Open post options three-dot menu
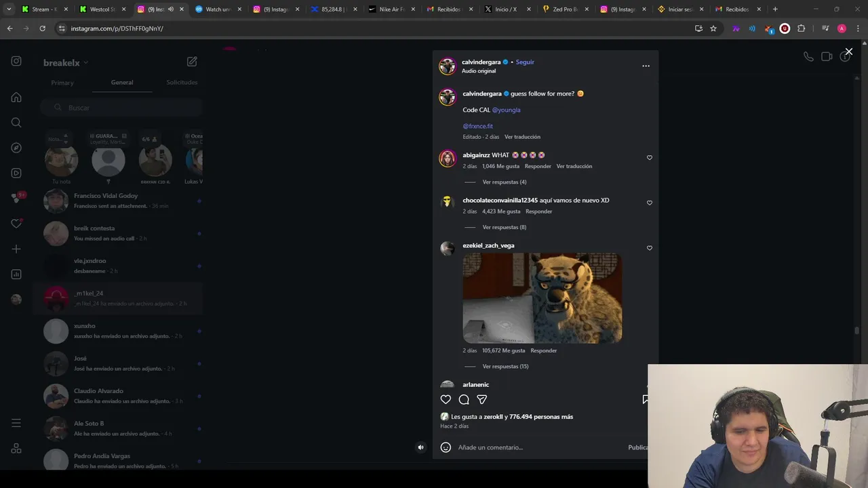The width and height of the screenshot is (868, 488). pyautogui.click(x=646, y=66)
